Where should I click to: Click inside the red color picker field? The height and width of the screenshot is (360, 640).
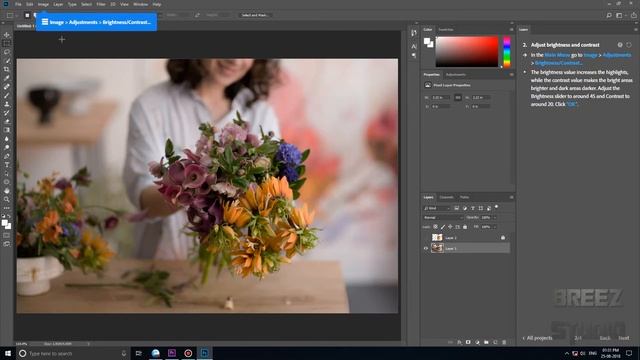click(467, 51)
